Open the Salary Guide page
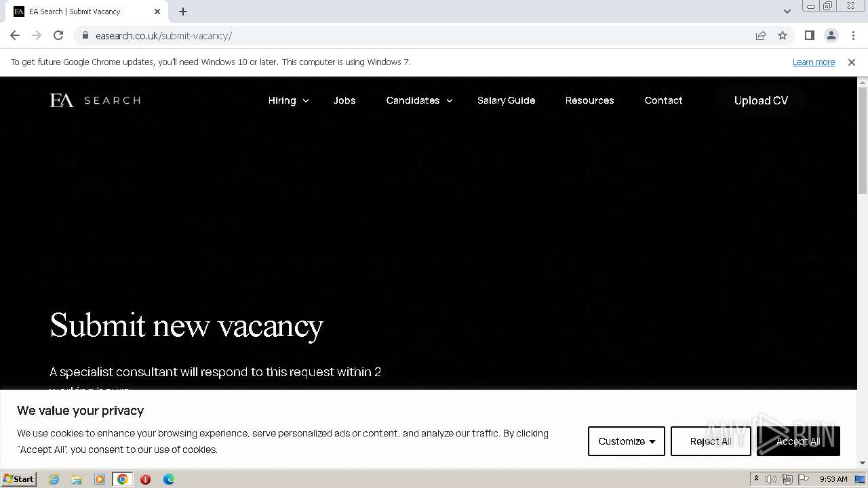The image size is (868, 488). coord(506,100)
